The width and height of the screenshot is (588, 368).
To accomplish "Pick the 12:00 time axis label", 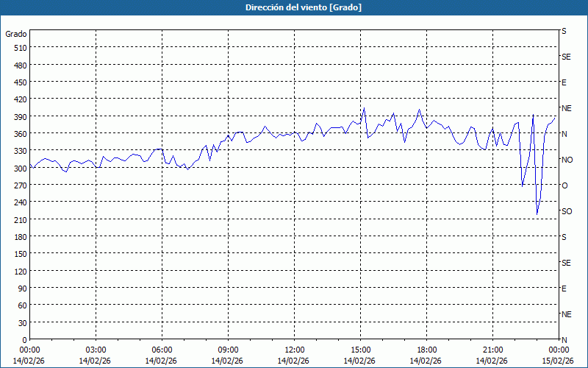I will point(294,350).
